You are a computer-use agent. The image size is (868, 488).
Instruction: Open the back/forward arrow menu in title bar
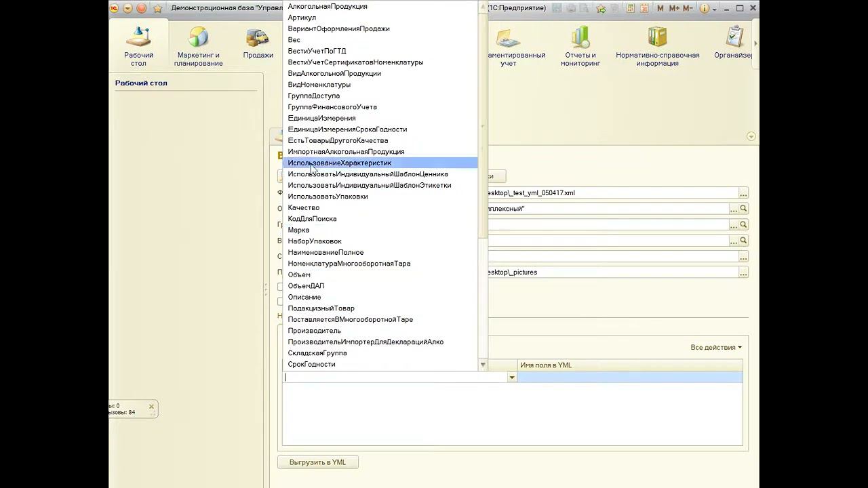click(127, 8)
